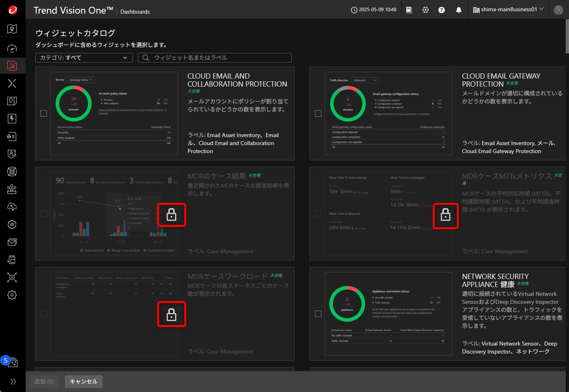Click the Virtual Network Sensor label text
The width and height of the screenshot is (569, 392).
pos(509,344)
